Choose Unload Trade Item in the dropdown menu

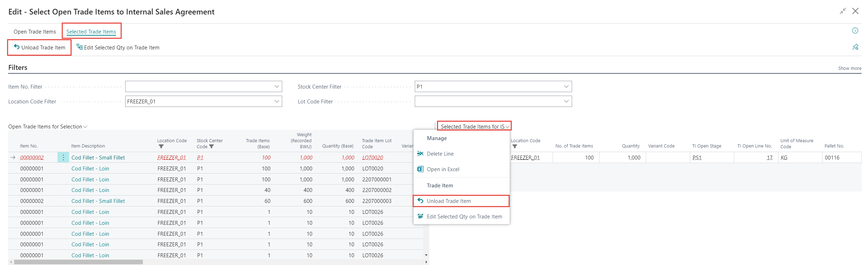448,201
